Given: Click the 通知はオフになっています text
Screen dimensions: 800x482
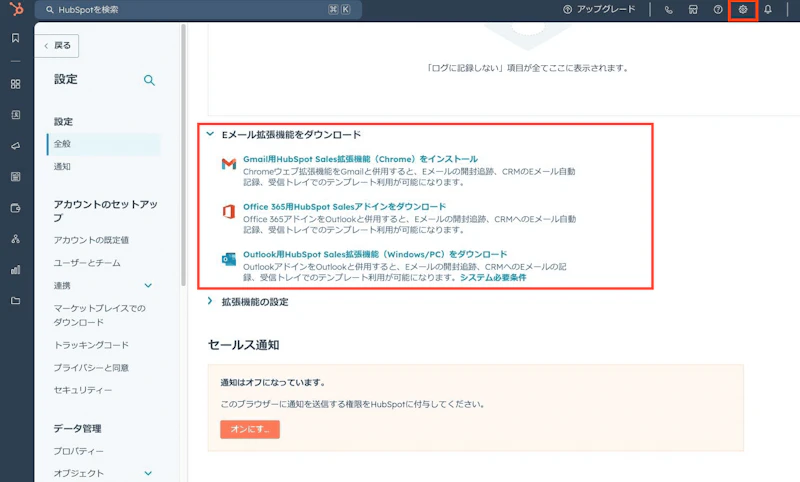Looking at the screenshot, I should (273, 383).
